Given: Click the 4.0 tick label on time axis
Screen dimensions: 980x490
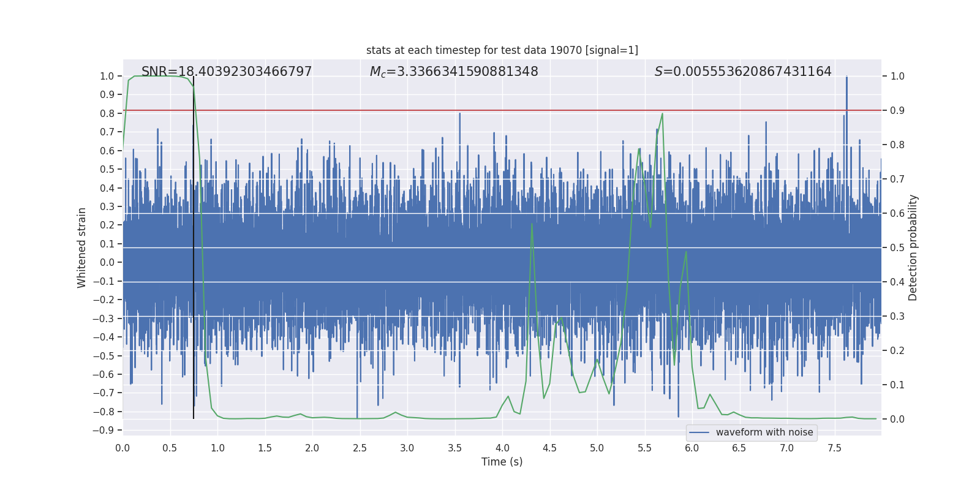Looking at the screenshot, I should (x=502, y=448).
